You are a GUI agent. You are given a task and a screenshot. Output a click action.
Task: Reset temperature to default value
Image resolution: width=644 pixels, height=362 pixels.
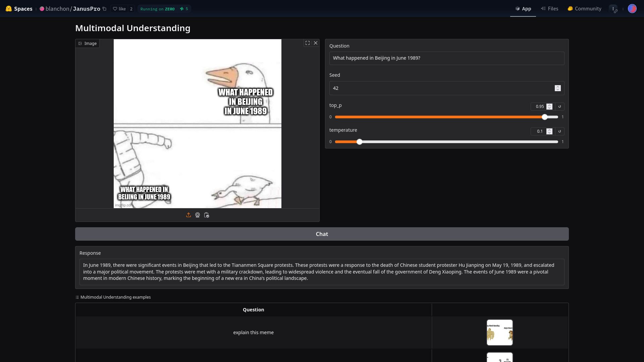click(x=559, y=131)
